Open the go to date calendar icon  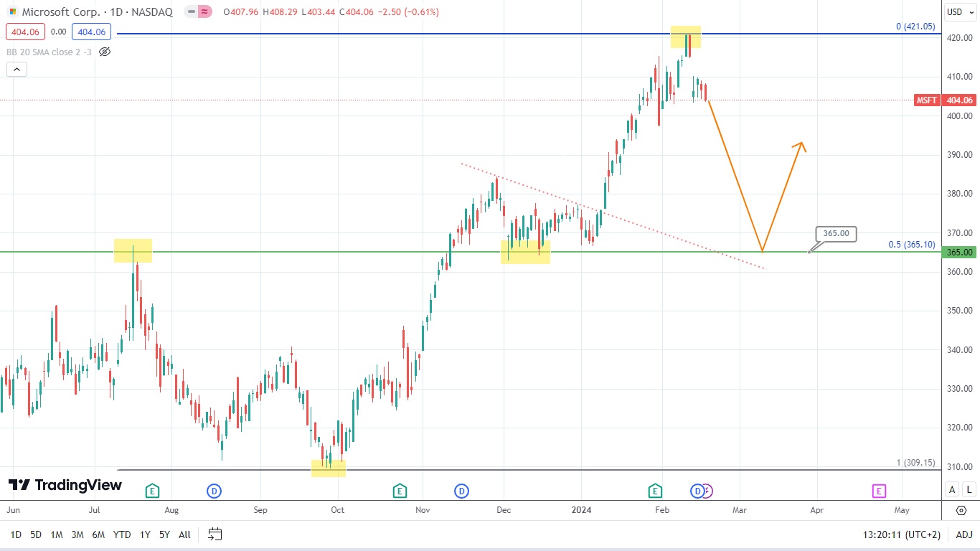[x=215, y=534]
